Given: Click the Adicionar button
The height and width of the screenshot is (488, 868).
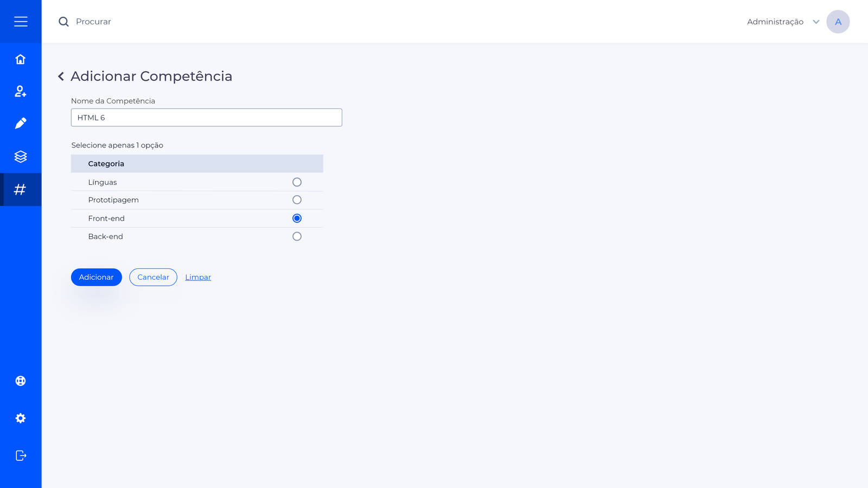Looking at the screenshot, I should pos(97,277).
